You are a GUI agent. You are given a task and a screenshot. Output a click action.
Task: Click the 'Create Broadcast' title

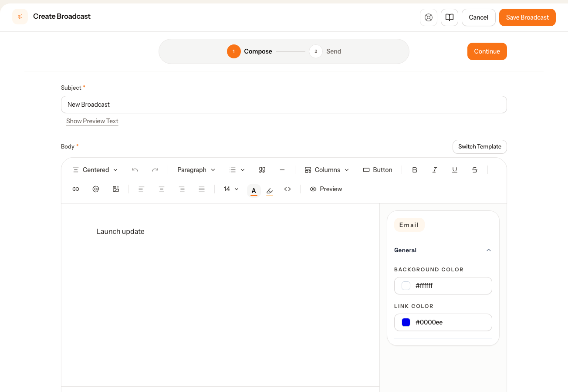click(x=62, y=17)
